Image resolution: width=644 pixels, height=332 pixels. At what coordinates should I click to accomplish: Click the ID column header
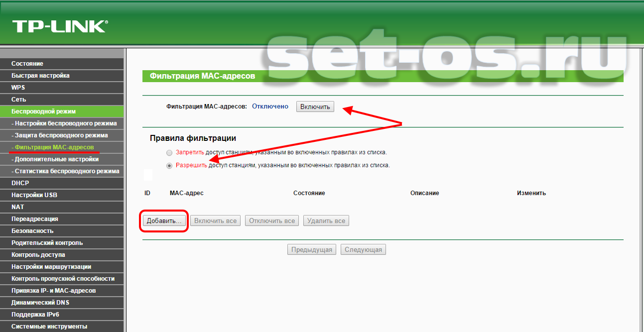147,193
